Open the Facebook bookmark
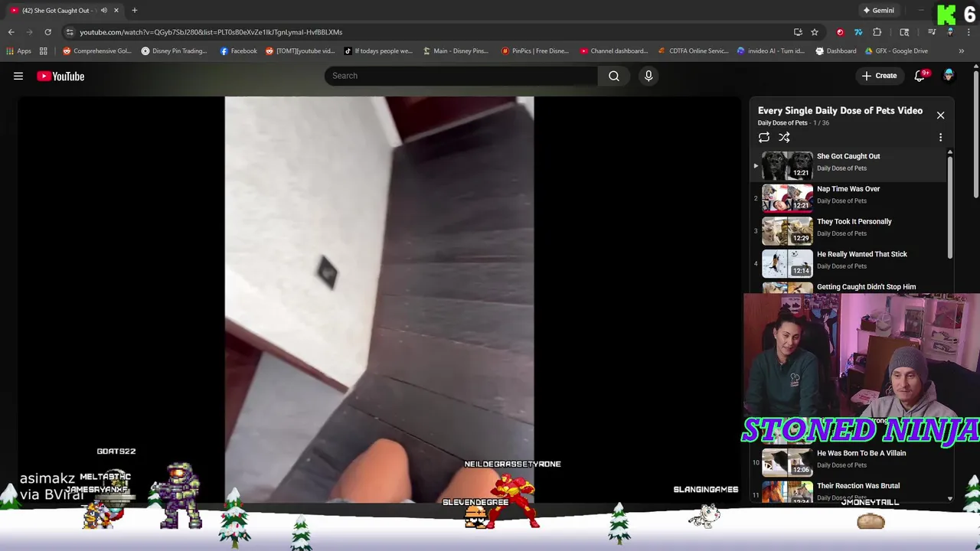Image resolution: width=980 pixels, height=551 pixels. (x=238, y=51)
